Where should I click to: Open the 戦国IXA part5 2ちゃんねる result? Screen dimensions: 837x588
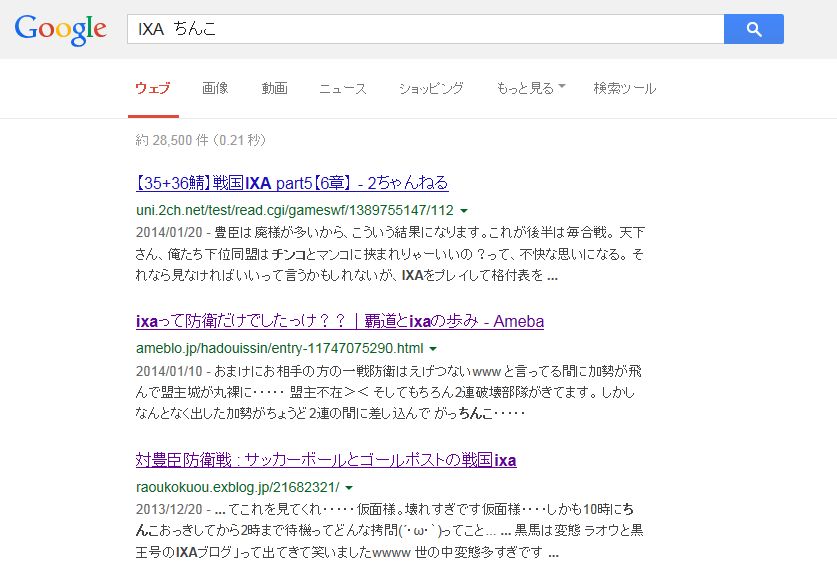292,183
